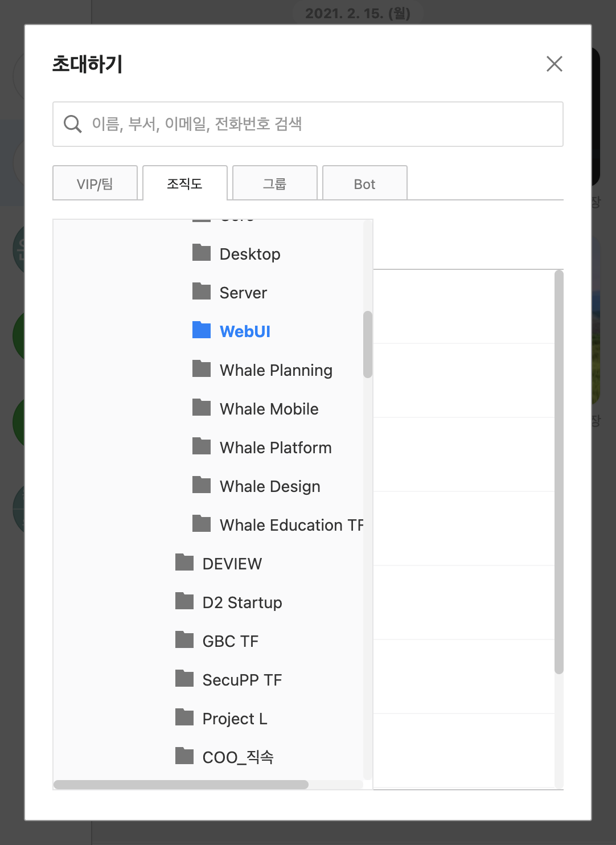Select COO_직속 organization
Viewport: 616px width, 845px height.
pos(238,757)
